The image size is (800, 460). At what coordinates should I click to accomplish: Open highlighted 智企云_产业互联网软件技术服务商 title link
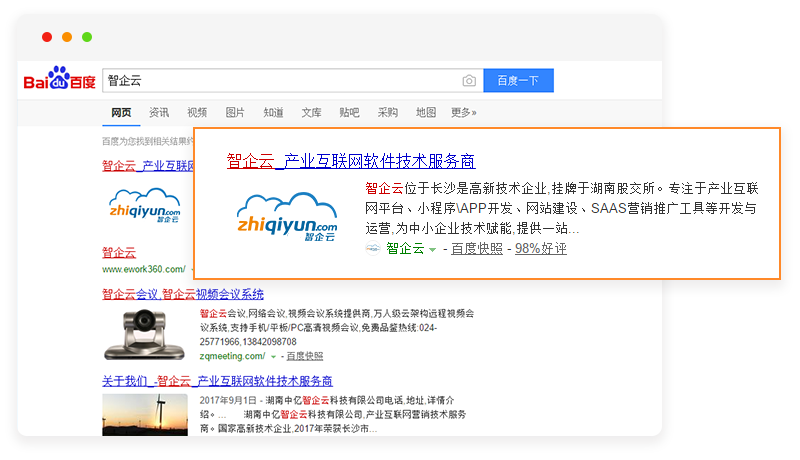[x=351, y=161]
